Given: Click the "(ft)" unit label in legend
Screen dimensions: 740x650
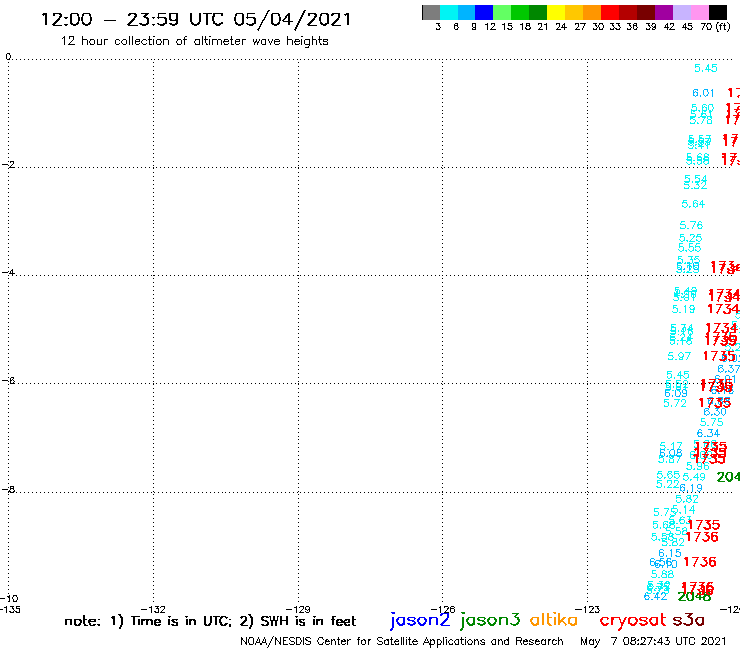Looking at the screenshot, I should click(x=723, y=26).
